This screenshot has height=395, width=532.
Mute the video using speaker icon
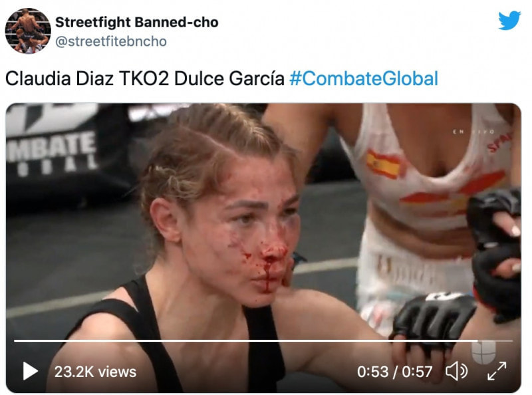[456, 371]
